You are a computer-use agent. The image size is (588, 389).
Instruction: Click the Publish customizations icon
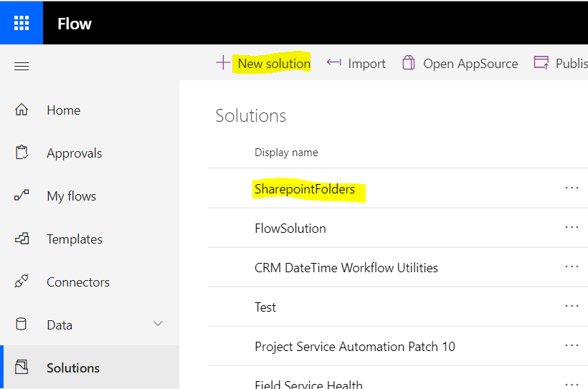pos(541,62)
